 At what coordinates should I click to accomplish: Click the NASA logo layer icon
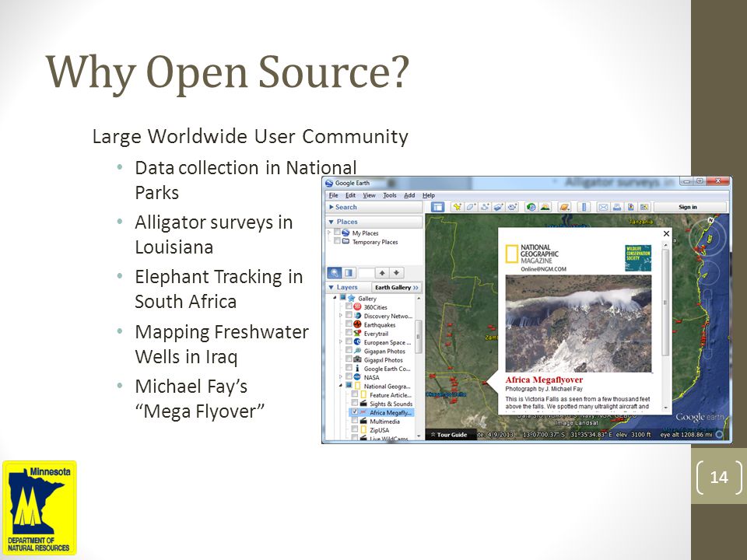tap(357, 376)
